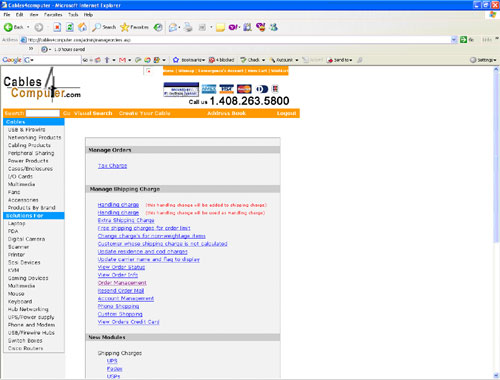Select Gaming Devices in sidebar

[28, 278]
